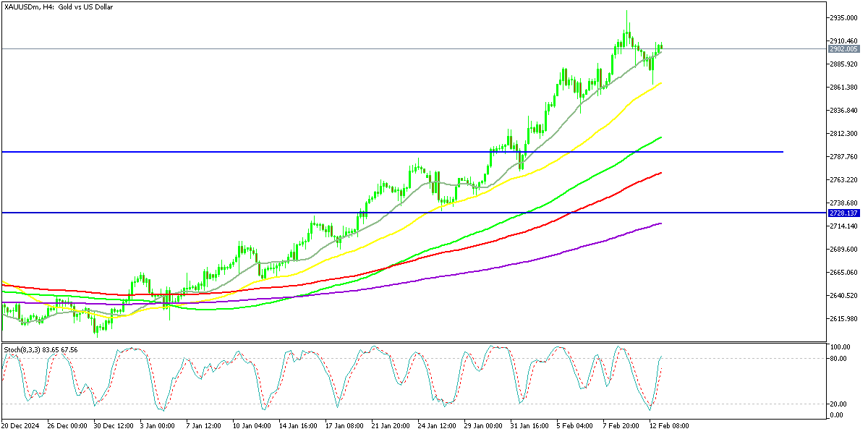Click the 2861.380 price axis label

844,87
